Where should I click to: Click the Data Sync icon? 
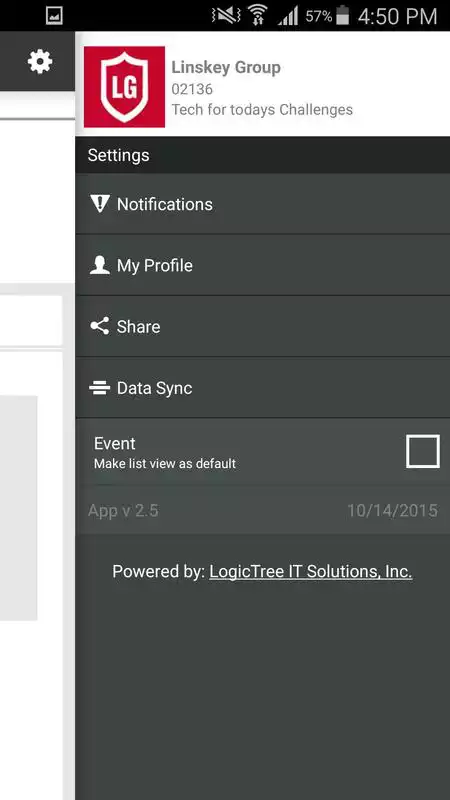(x=99, y=388)
